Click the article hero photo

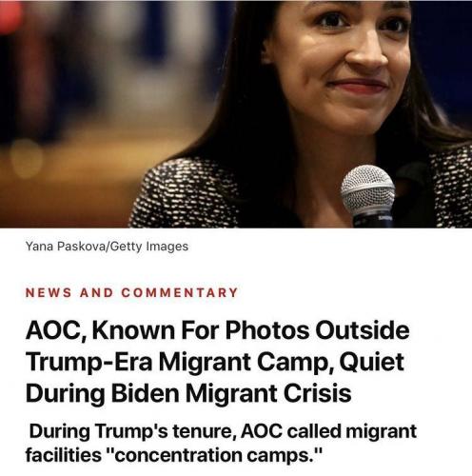coord(236,114)
